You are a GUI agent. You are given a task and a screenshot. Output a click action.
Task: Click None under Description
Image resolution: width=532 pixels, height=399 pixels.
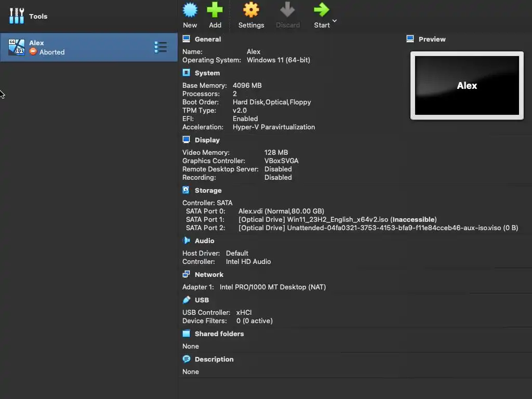[x=191, y=371]
